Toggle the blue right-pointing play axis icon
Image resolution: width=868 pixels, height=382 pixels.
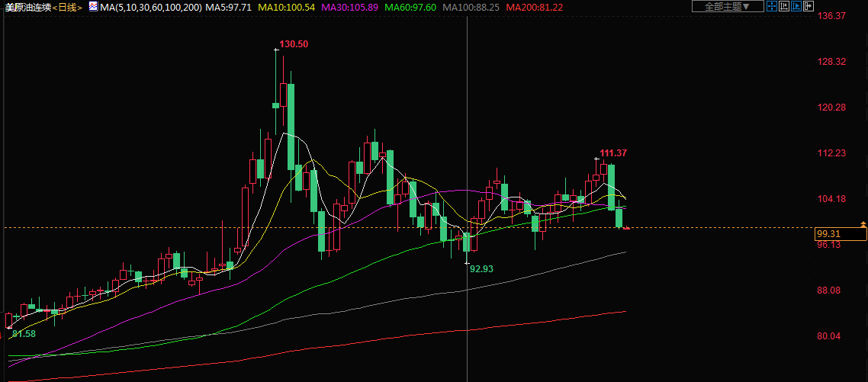pos(796,7)
